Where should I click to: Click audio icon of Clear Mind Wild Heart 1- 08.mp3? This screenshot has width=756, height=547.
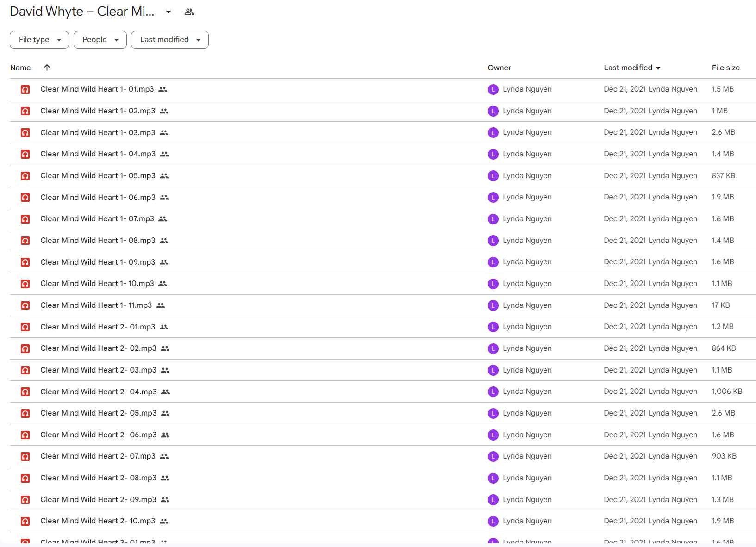coord(25,241)
